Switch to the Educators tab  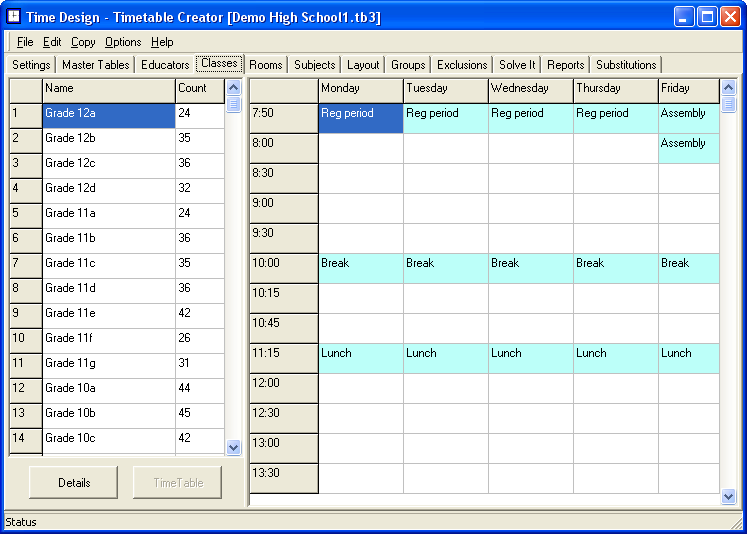165,65
